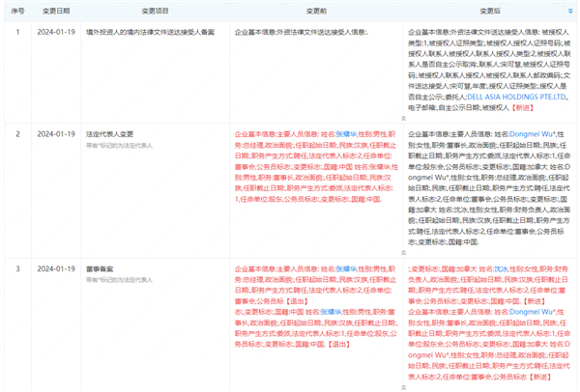The height and width of the screenshot is (392, 580).
Task: Click the 2024-01-19 date in row 1
Action: [55, 32]
